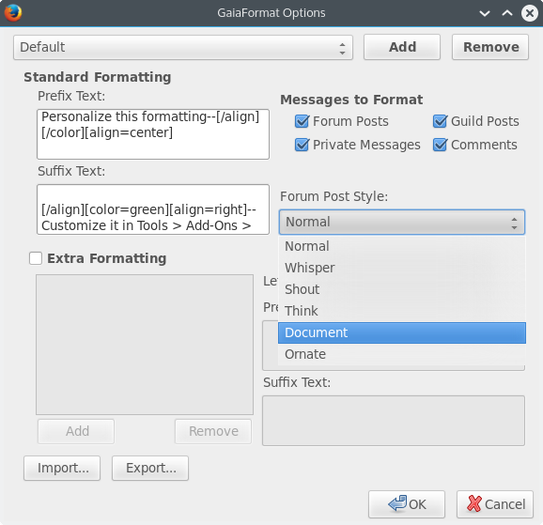
Task: Select the Shout style option
Action: pyautogui.click(x=402, y=289)
